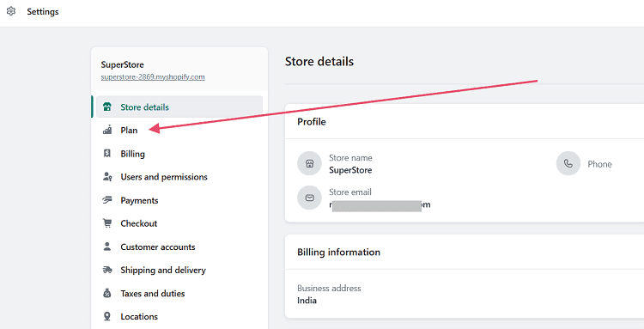
Task: Click the Phone handset icon
Action: [568, 163]
